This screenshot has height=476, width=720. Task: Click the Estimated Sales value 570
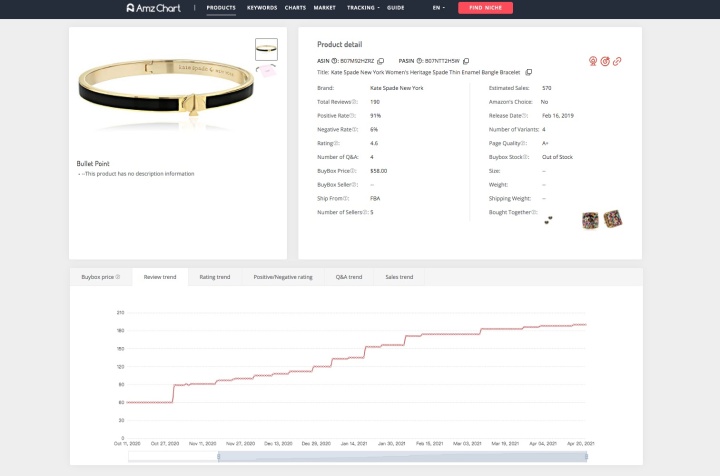(x=546, y=88)
